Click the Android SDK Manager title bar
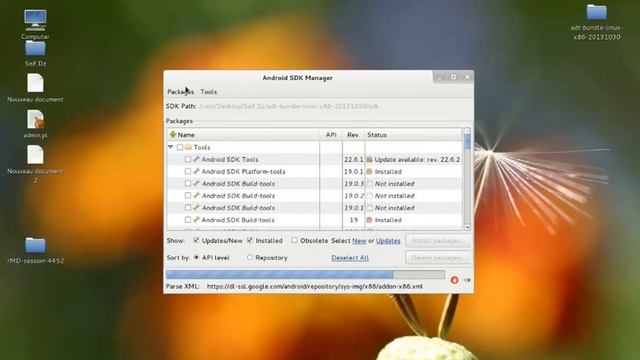 coord(297,78)
